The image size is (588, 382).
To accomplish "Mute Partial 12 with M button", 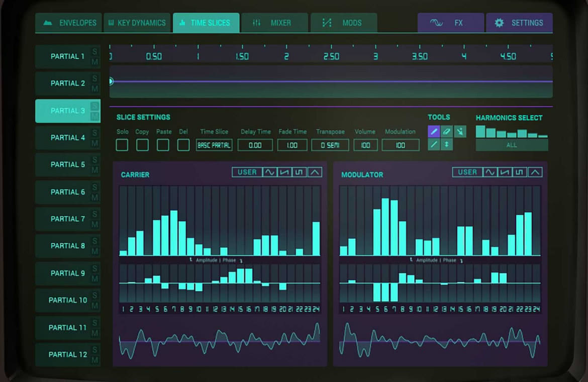I will [x=94, y=360].
